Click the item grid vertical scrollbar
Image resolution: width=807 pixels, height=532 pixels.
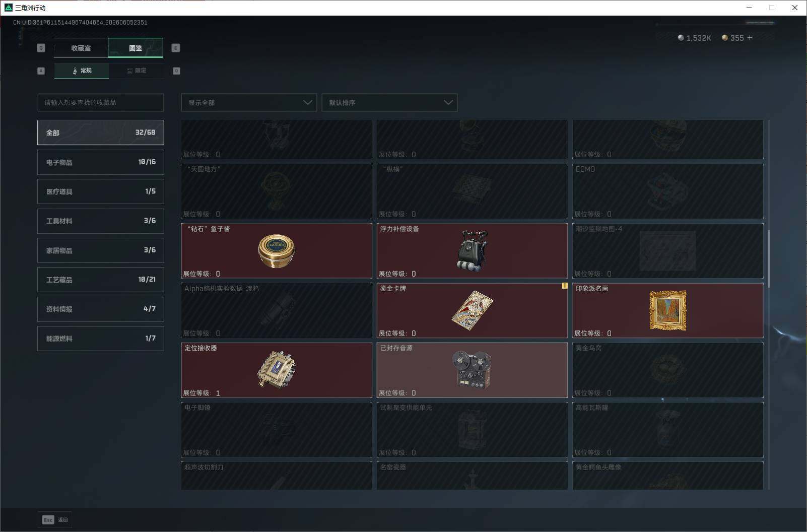[769, 259]
